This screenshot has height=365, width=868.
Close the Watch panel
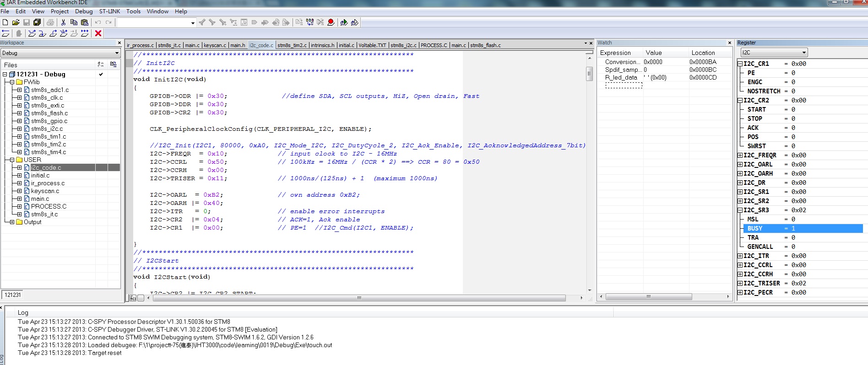(729, 43)
